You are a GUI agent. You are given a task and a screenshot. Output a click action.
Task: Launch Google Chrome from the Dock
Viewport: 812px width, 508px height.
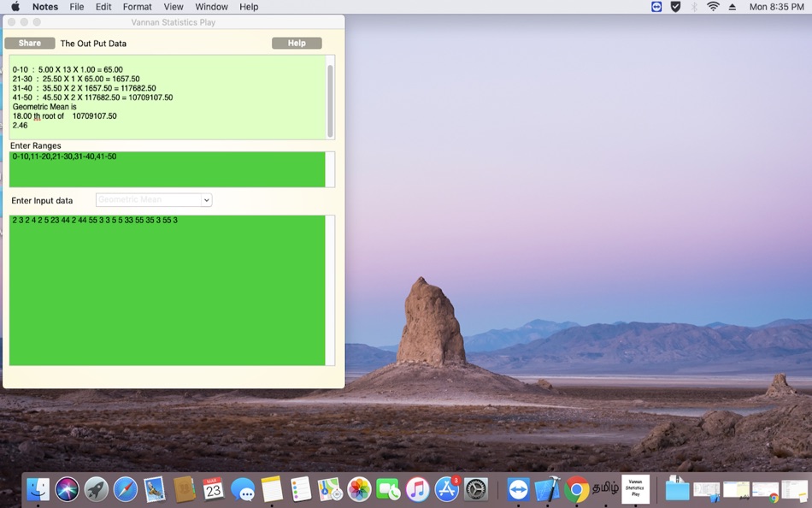[578, 489]
